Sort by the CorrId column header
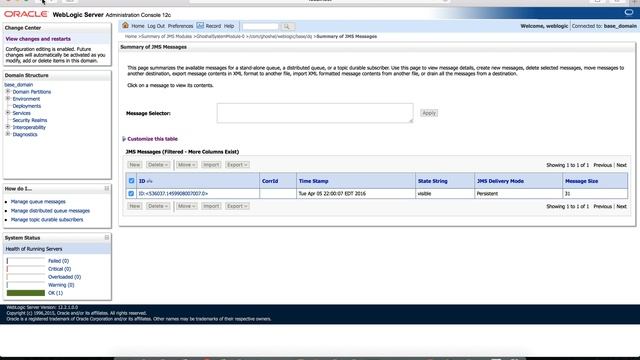This screenshot has height=360, width=640. (x=270, y=181)
